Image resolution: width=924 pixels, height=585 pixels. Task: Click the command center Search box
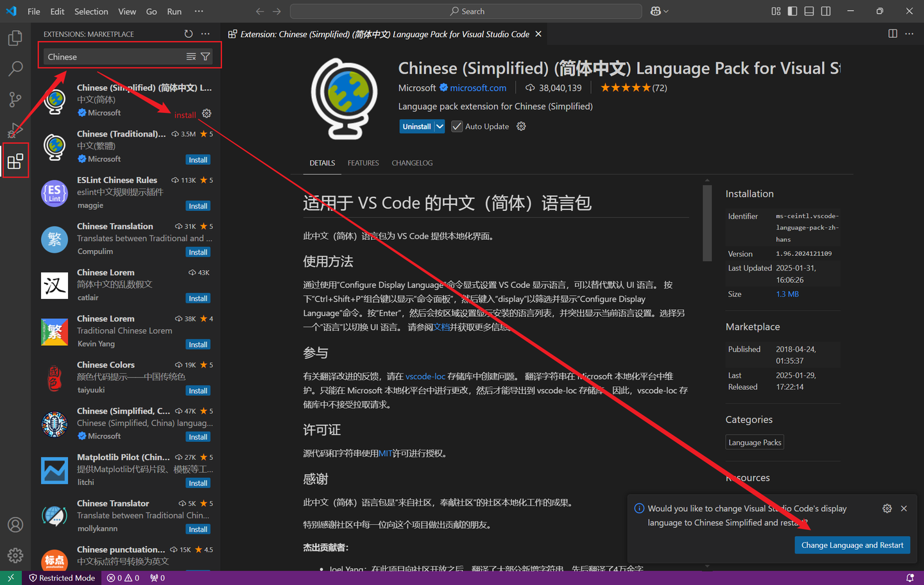click(x=466, y=12)
